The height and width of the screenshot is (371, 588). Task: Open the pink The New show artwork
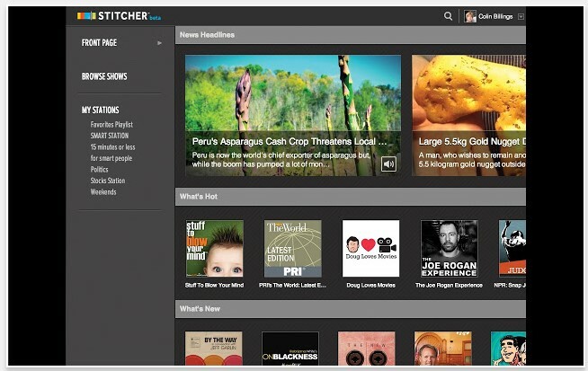pos(366,349)
